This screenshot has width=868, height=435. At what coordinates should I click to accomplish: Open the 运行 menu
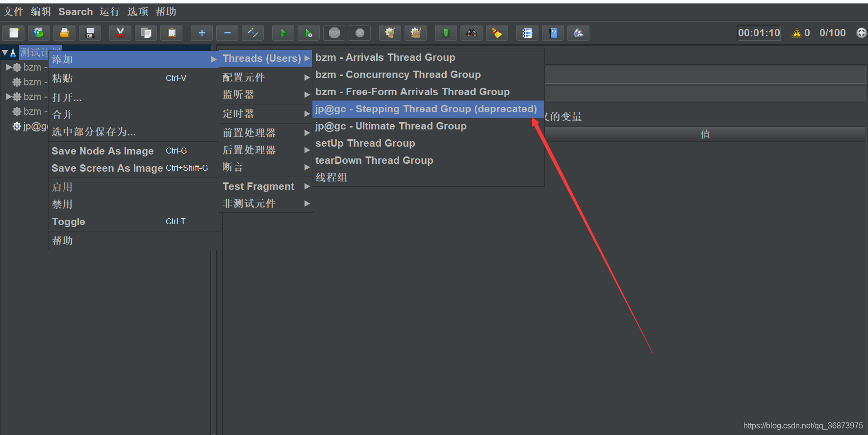pyautogui.click(x=110, y=11)
